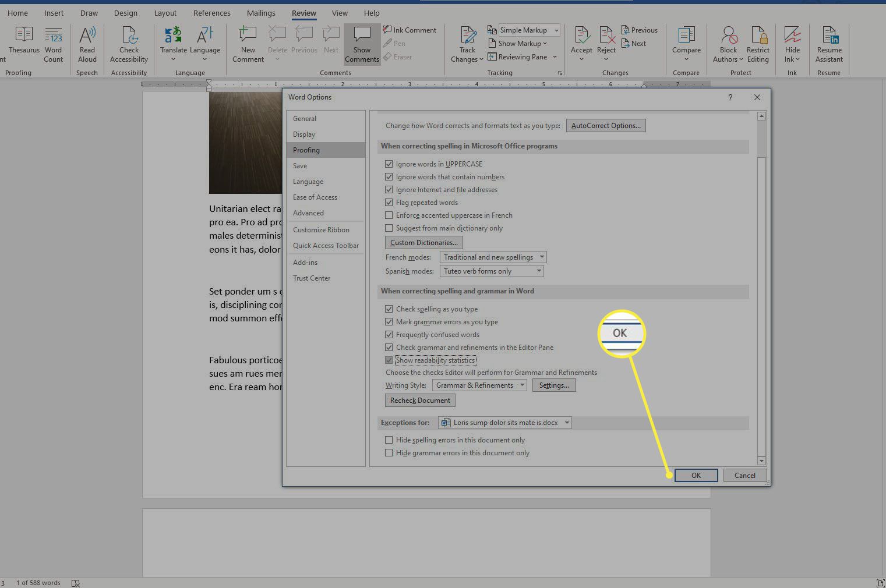
Task: Switch to the View ribbon tab
Action: pos(340,13)
